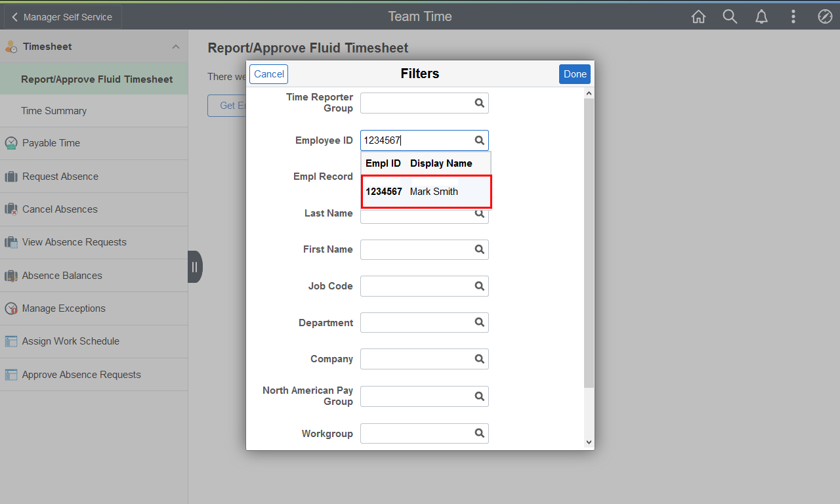This screenshot has height=504, width=840.
Task: Open the NavBar compass icon
Action: (825, 16)
